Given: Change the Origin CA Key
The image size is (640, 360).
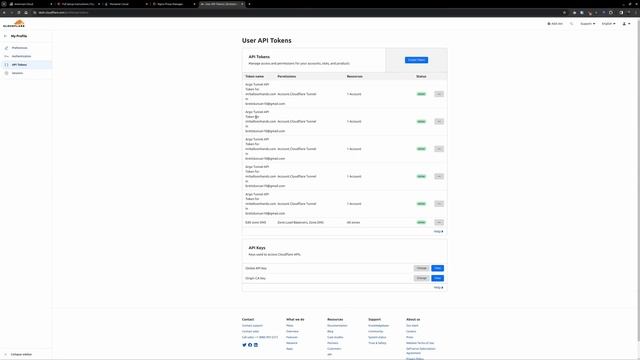Looking at the screenshot, I should (x=422, y=278).
